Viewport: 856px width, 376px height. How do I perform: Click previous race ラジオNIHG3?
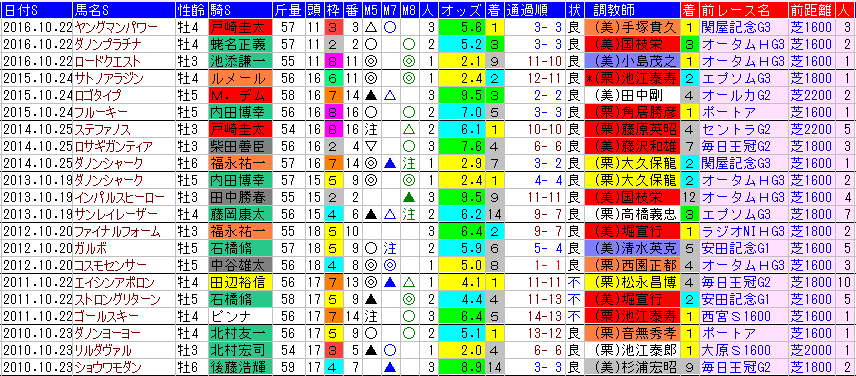coord(744,231)
